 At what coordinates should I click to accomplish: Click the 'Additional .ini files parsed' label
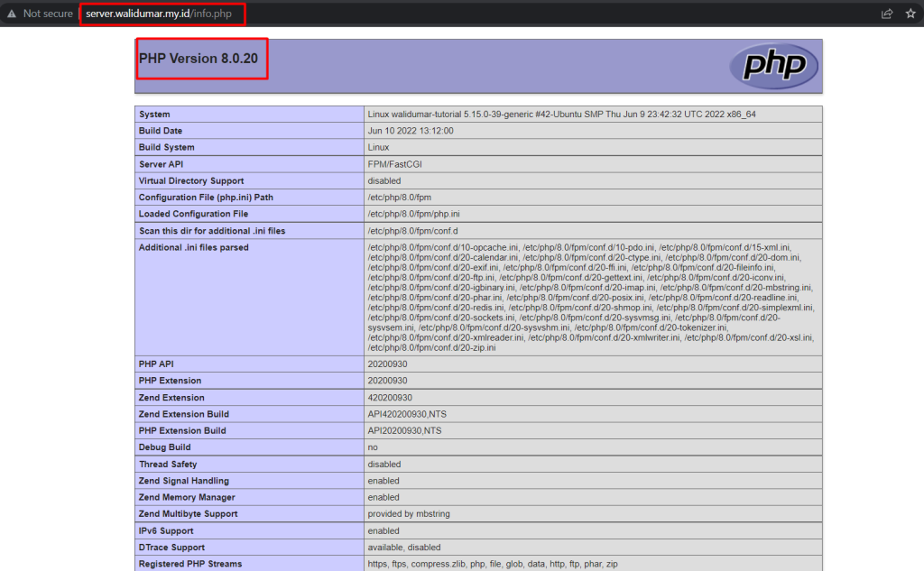(193, 247)
